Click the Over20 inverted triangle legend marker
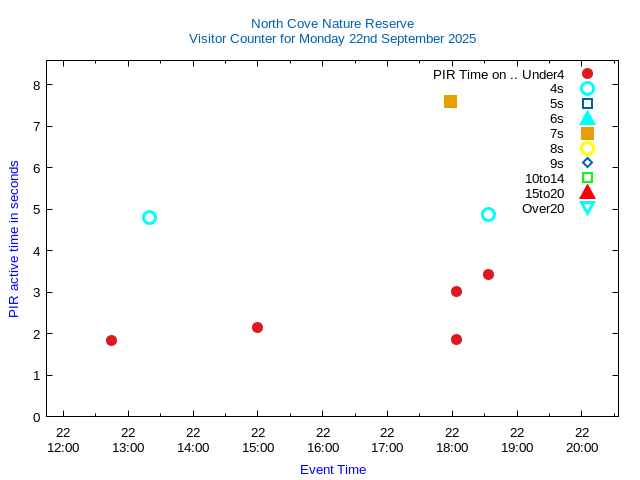 point(587,208)
